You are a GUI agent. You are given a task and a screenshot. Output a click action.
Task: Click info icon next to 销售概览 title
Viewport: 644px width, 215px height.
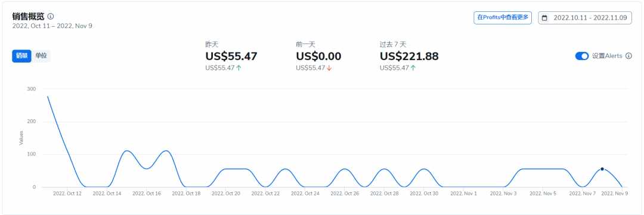51,17
